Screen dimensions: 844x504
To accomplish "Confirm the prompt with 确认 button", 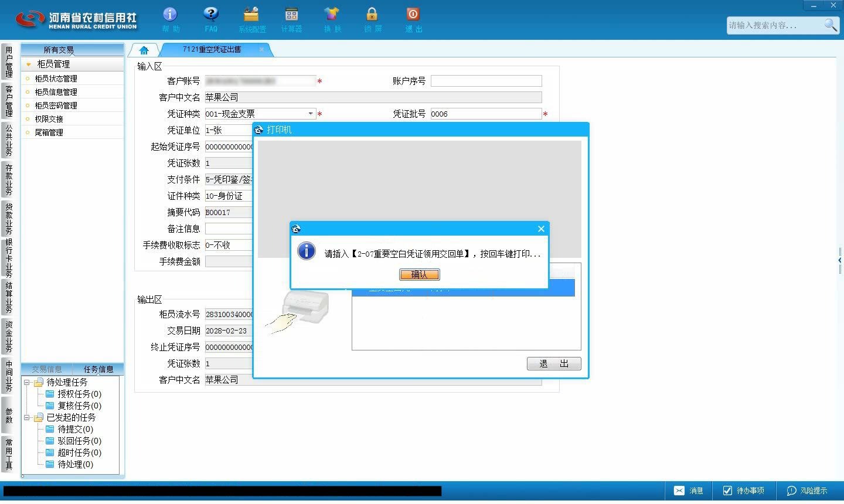I will [420, 274].
